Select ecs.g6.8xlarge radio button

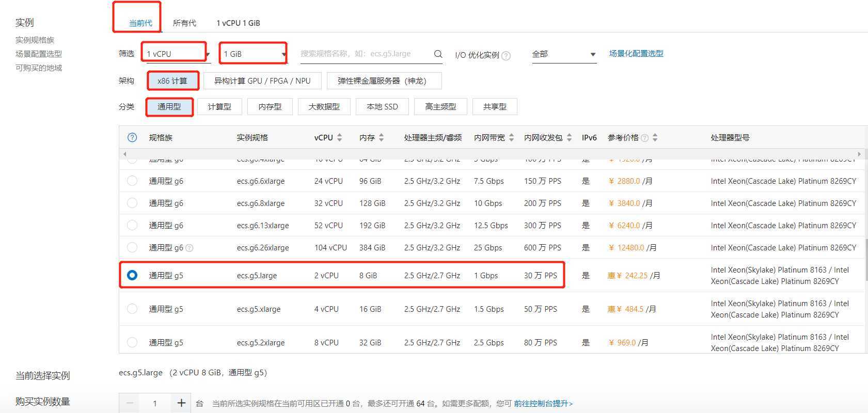(132, 203)
